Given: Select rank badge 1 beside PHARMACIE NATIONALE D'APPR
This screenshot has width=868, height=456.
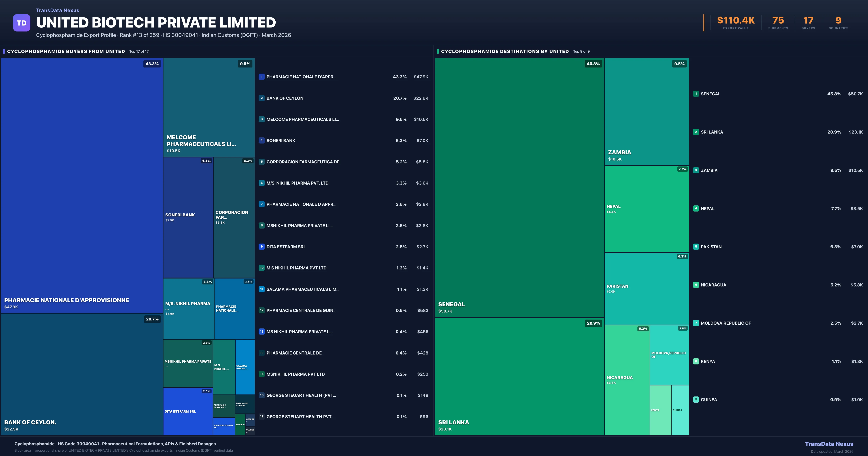Looking at the screenshot, I should tap(261, 77).
